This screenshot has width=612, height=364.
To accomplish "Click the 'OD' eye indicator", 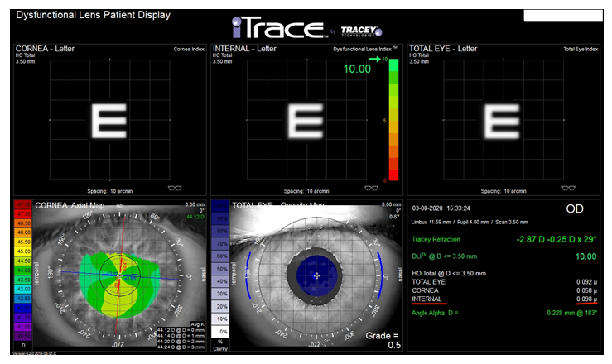I will (x=575, y=209).
